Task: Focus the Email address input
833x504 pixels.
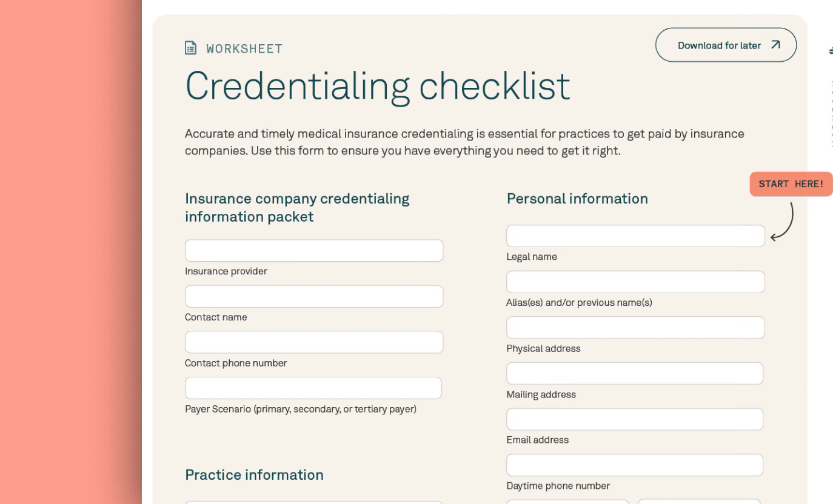Action: click(634, 419)
